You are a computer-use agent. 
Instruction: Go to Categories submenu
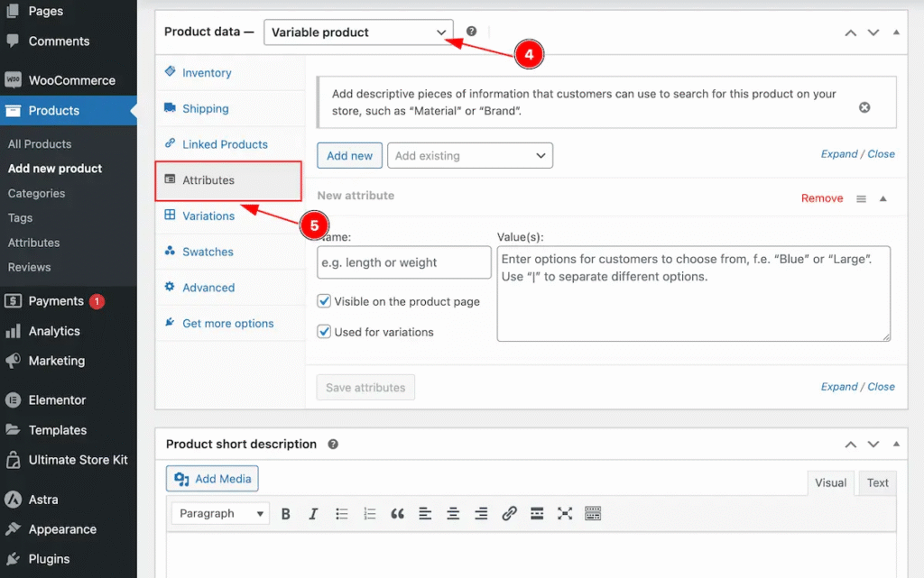pyautogui.click(x=36, y=194)
